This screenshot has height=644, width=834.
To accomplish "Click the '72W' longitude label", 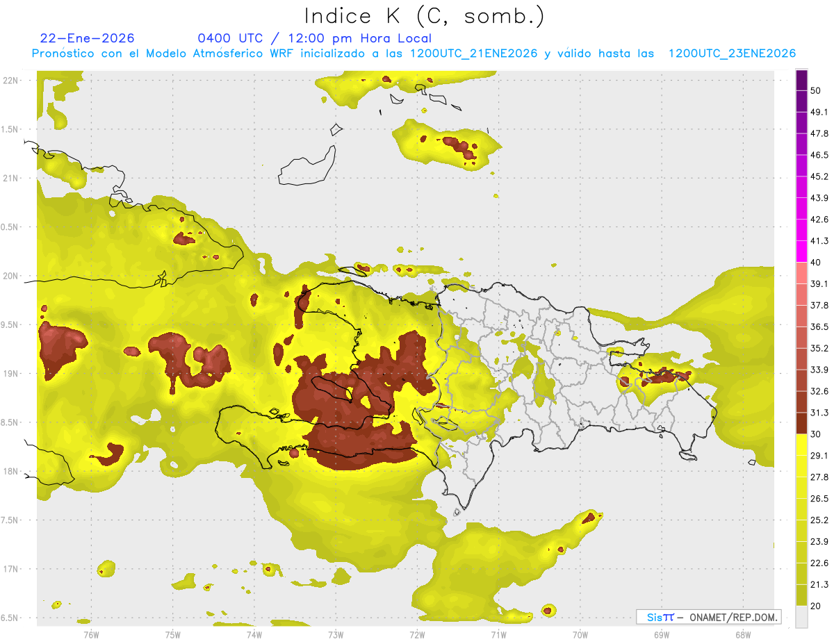I will click(x=417, y=634).
